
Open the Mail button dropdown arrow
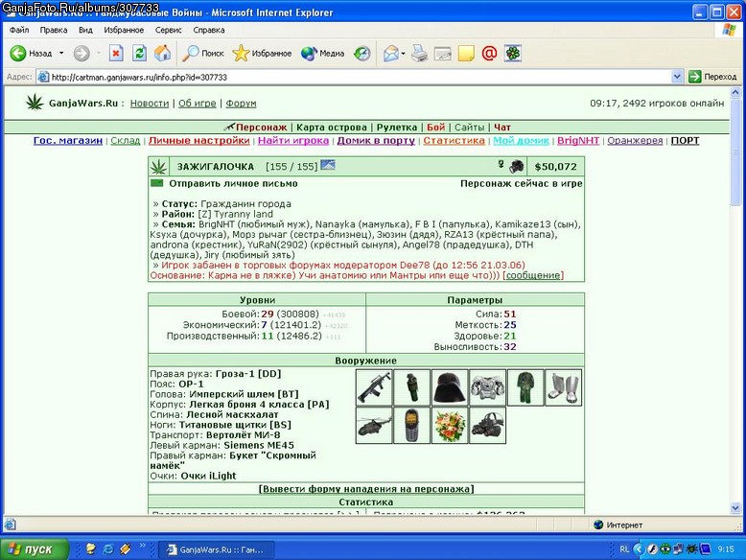pyautogui.click(x=403, y=54)
